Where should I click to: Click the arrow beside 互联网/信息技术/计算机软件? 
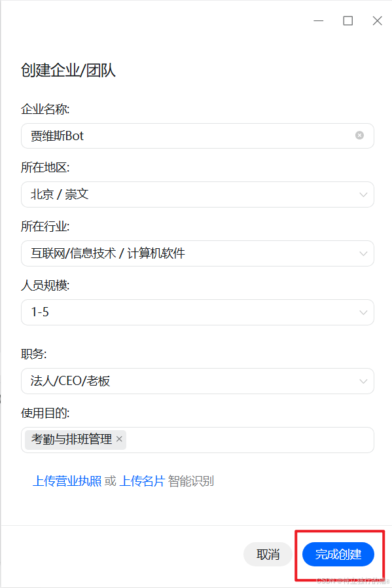click(364, 253)
